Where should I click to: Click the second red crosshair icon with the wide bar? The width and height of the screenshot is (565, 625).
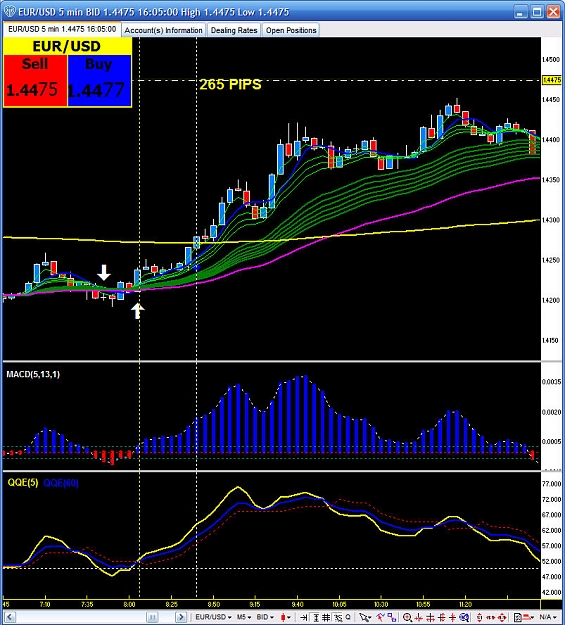tap(430, 617)
